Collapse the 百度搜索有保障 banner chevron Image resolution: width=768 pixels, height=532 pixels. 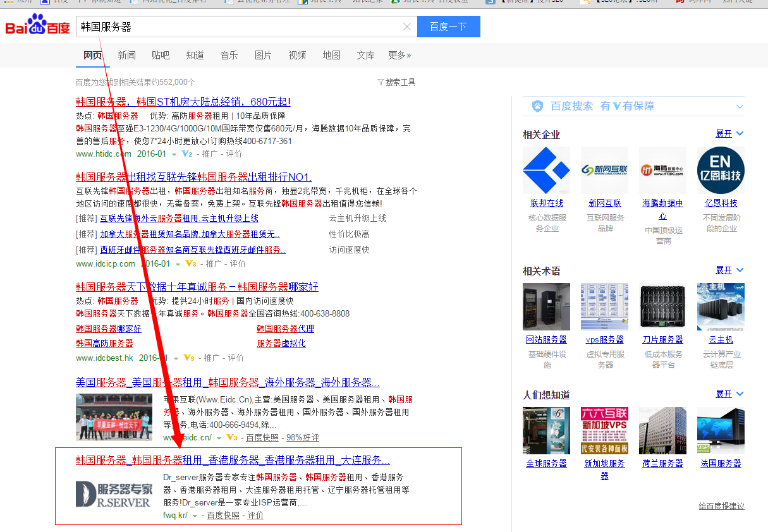tap(740, 106)
